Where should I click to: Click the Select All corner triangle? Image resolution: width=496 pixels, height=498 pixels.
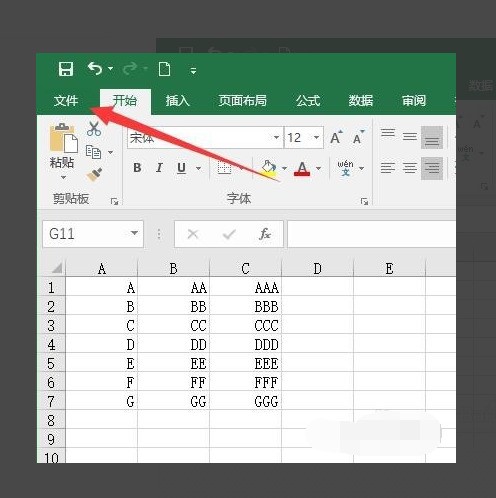pos(56,268)
